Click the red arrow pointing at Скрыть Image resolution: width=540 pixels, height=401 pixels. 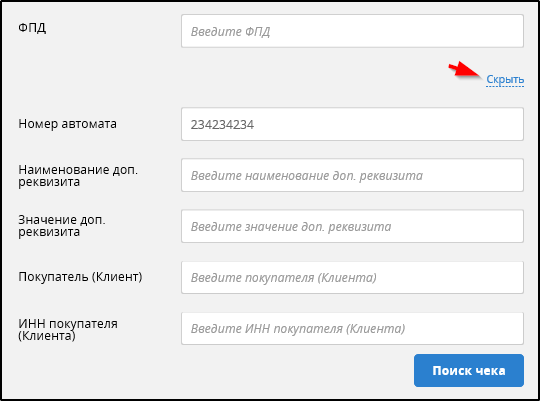tap(464, 69)
